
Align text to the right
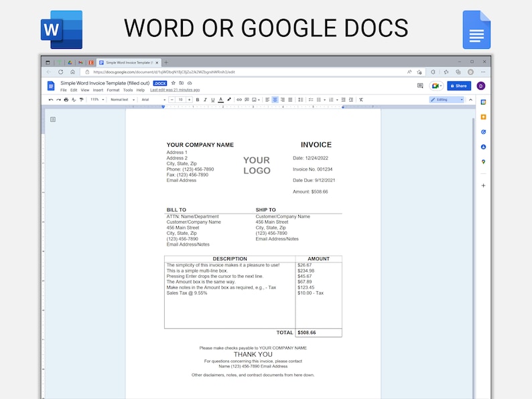point(283,100)
